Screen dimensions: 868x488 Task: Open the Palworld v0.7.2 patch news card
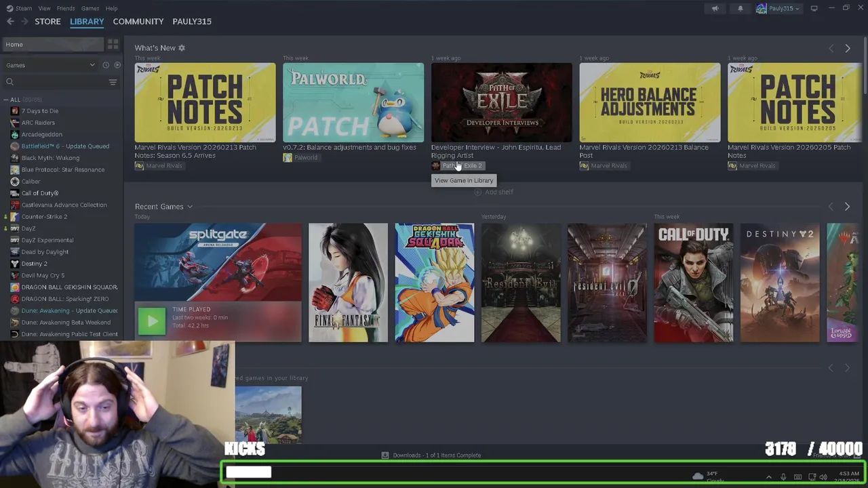coord(353,103)
